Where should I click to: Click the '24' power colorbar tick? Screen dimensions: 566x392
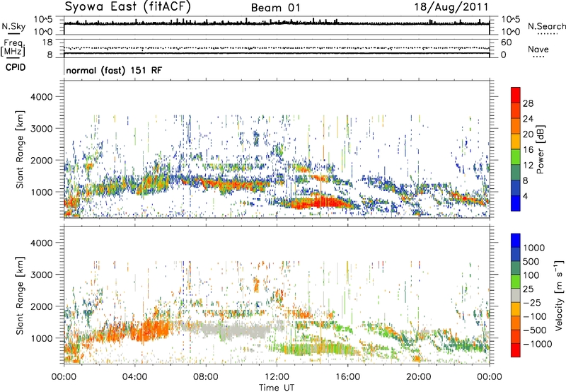click(528, 119)
